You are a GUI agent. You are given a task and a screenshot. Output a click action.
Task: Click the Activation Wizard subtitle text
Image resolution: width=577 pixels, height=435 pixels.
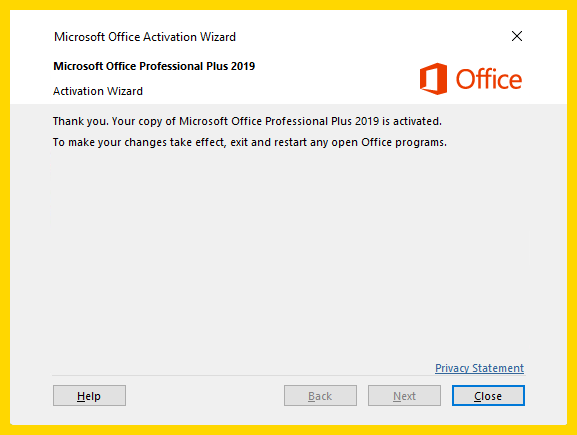point(98,91)
